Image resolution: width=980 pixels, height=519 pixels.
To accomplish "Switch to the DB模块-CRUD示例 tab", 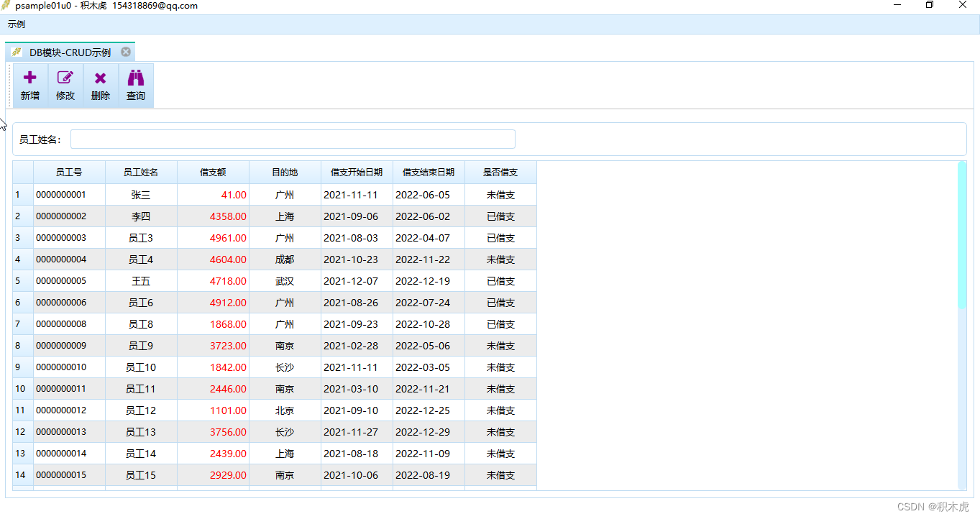I will [68, 51].
